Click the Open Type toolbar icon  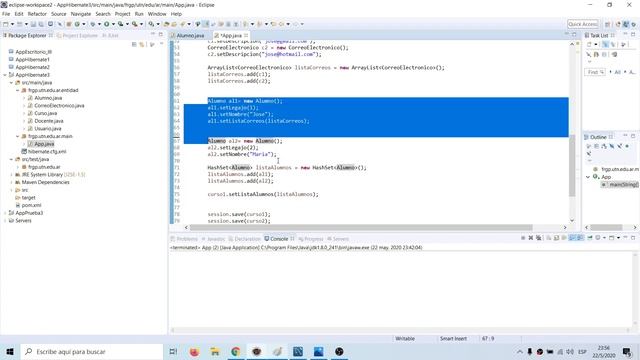click(166, 24)
